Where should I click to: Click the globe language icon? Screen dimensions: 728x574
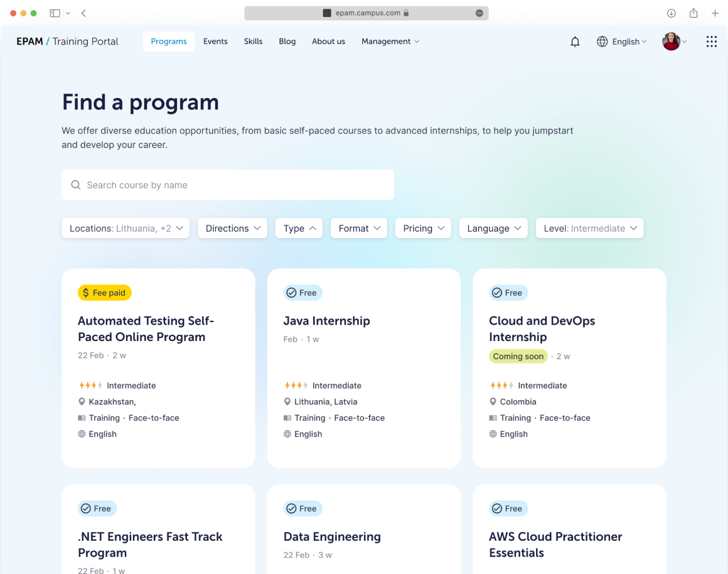[602, 42]
